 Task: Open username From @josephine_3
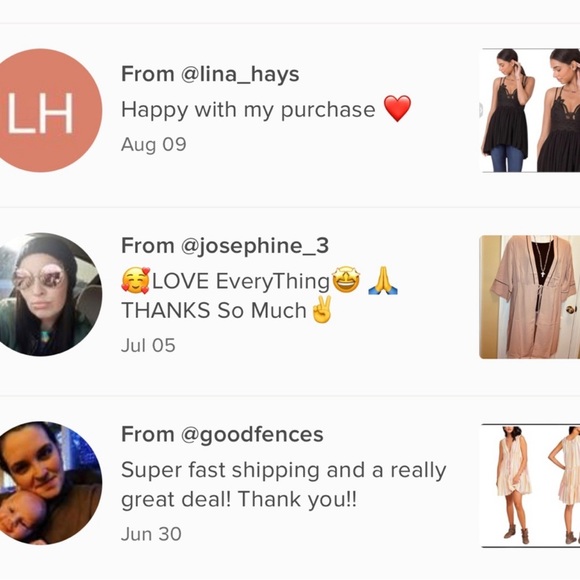(x=225, y=246)
